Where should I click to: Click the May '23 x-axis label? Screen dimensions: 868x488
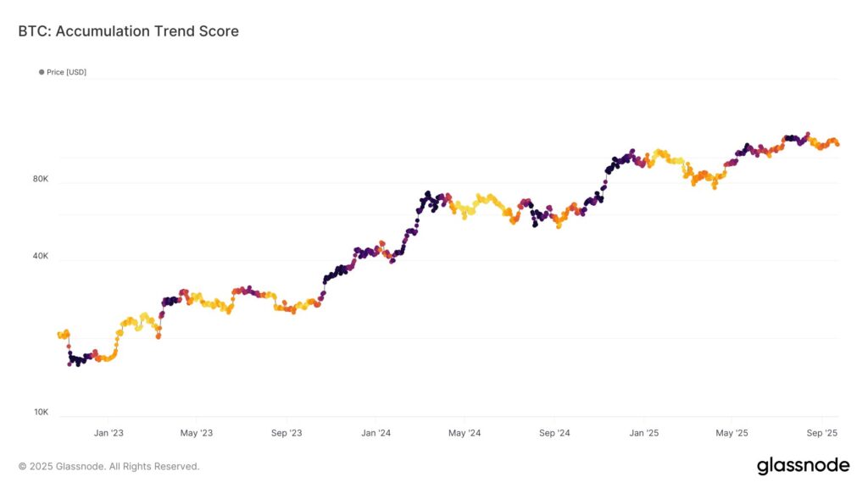196,433
